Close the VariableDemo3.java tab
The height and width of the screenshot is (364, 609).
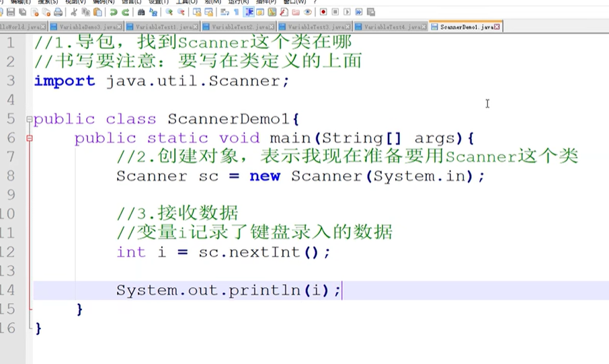click(x=119, y=27)
